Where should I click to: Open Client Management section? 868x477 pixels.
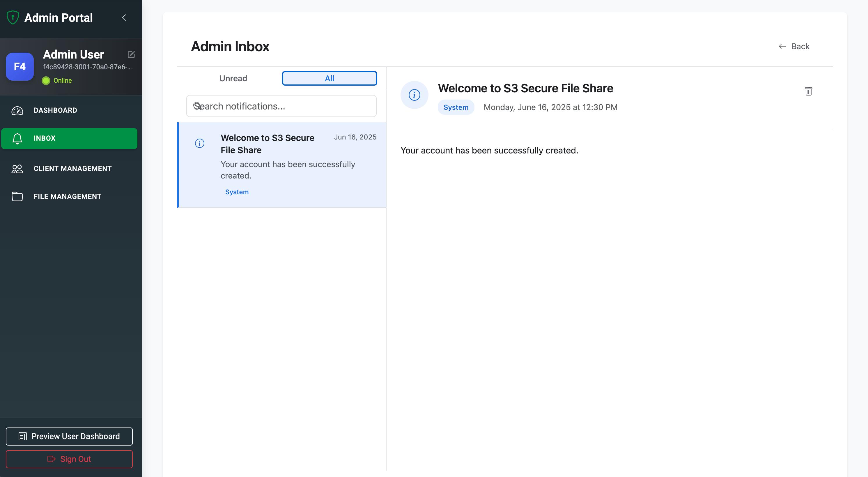(72, 169)
